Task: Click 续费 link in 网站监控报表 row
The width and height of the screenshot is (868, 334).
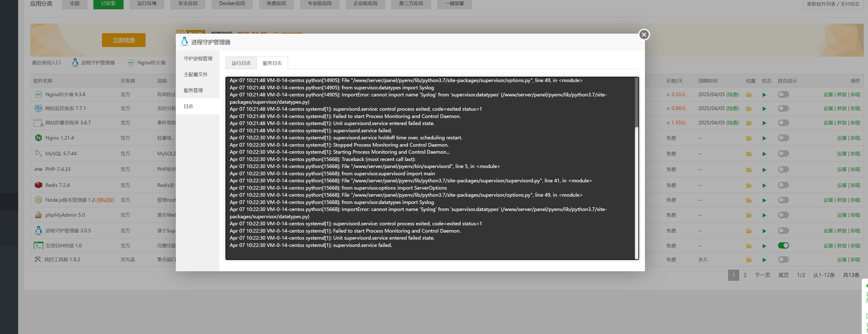Action: point(732,109)
